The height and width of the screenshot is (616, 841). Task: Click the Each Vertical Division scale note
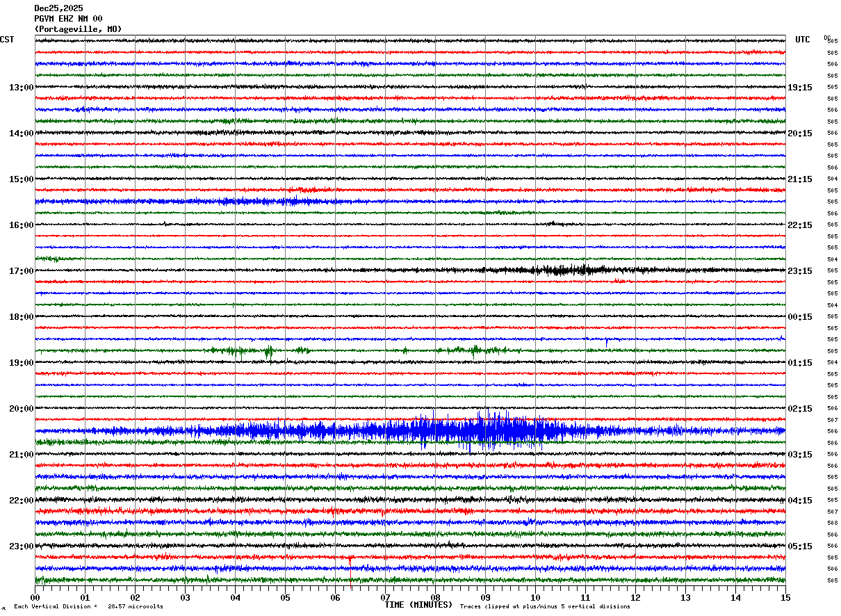(x=88, y=607)
